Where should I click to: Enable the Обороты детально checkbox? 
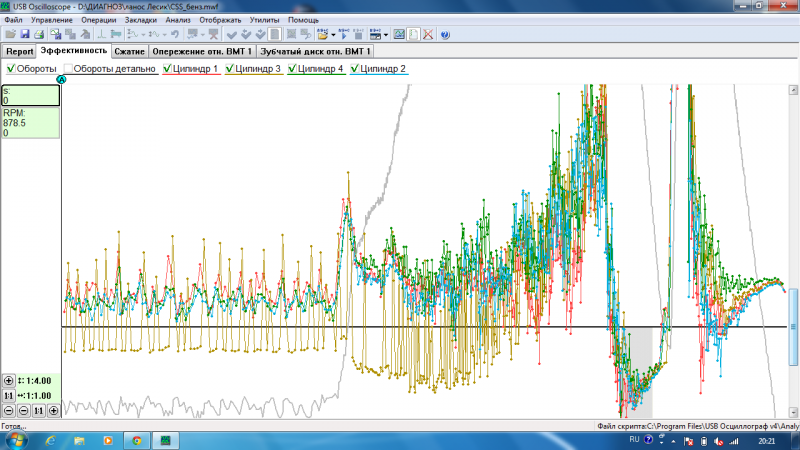click(69, 69)
